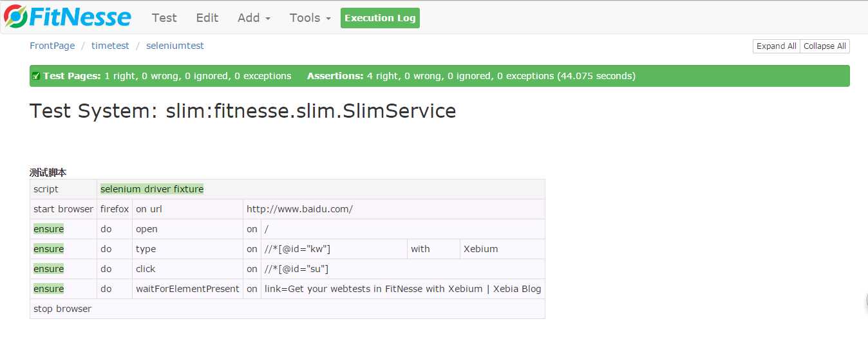The width and height of the screenshot is (868, 357).
Task: Click the 'with' cell
Action: (434, 249)
